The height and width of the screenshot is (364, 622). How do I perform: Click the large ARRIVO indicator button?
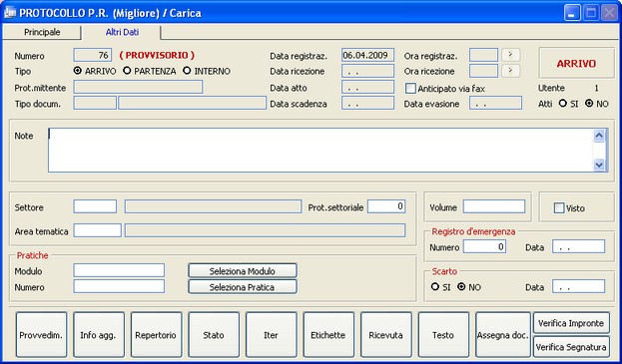[576, 64]
